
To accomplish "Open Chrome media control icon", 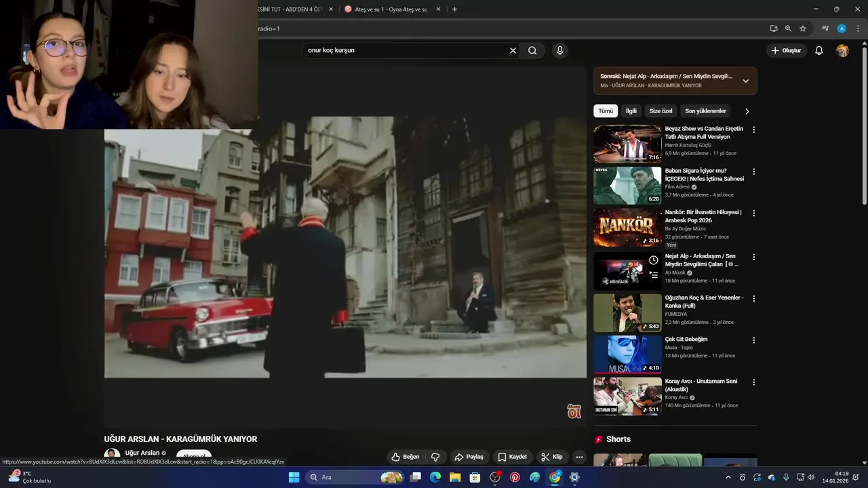I will point(825,28).
